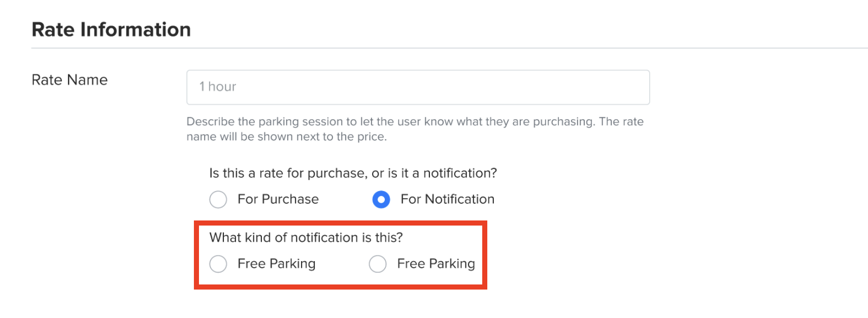This screenshot has width=868, height=318.
Task: Click the unfilled circle beside For Purchase
Action: [x=218, y=200]
